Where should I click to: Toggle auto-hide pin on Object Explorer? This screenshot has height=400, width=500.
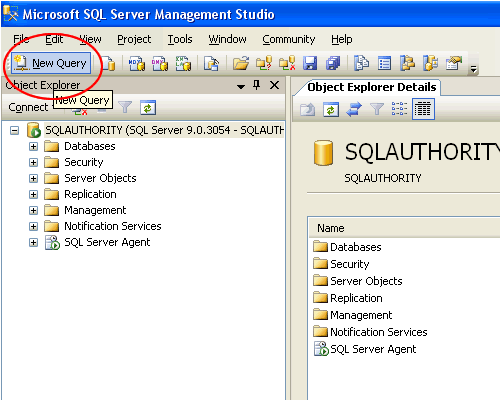point(256,85)
